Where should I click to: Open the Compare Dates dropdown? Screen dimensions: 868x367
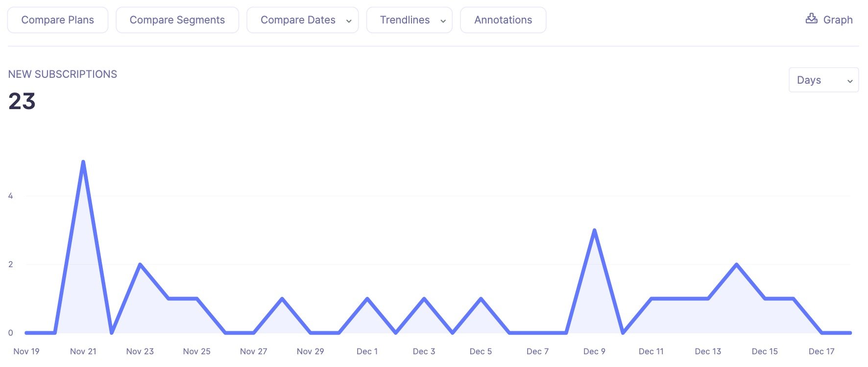pos(302,20)
